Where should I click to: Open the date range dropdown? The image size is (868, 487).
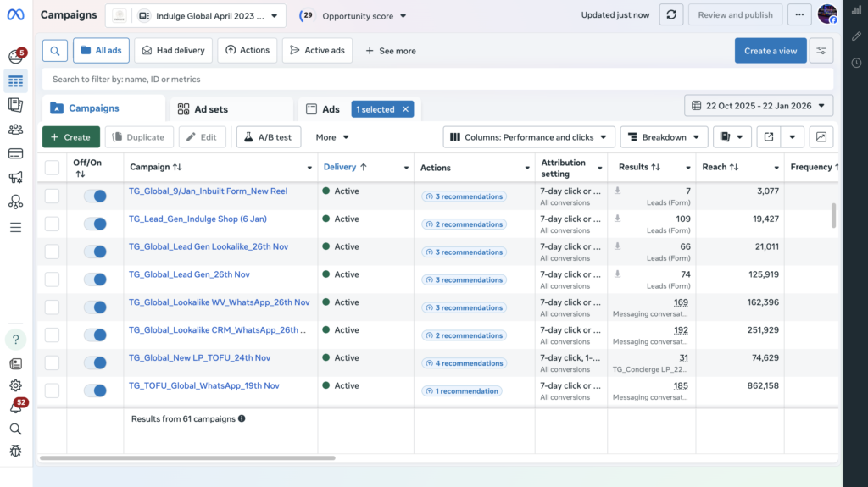click(x=759, y=106)
